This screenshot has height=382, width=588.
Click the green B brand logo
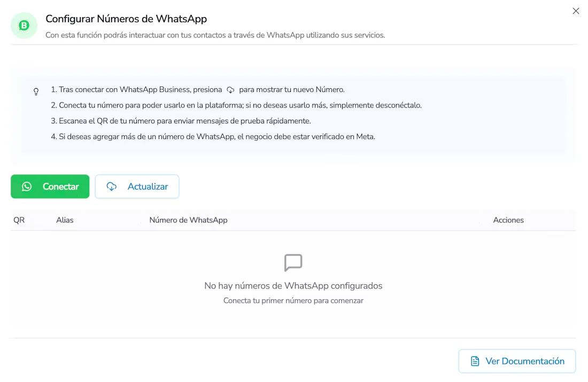(24, 25)
